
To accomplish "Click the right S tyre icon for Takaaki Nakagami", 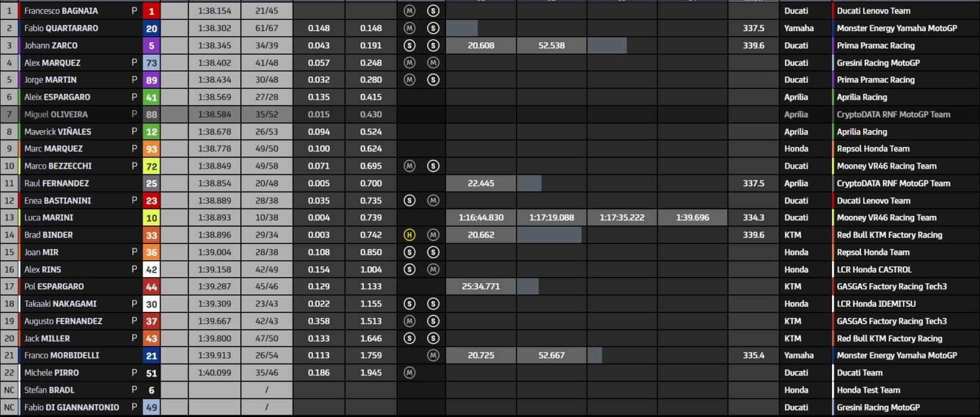I will pyautogui.click(x=433, y=304).
